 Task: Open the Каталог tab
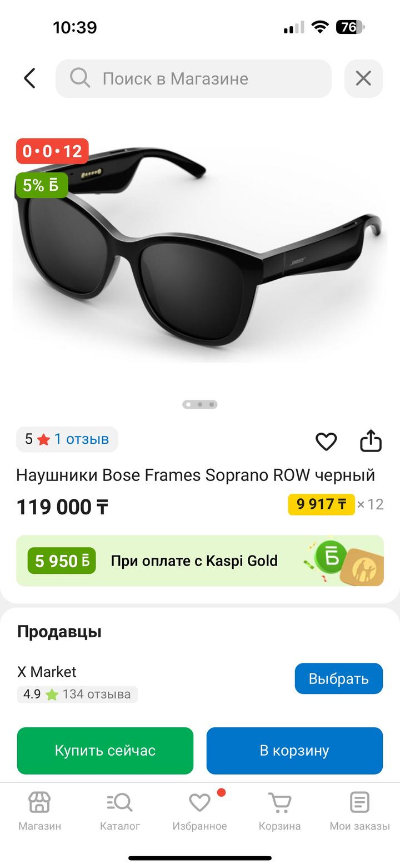coord(119,811)
